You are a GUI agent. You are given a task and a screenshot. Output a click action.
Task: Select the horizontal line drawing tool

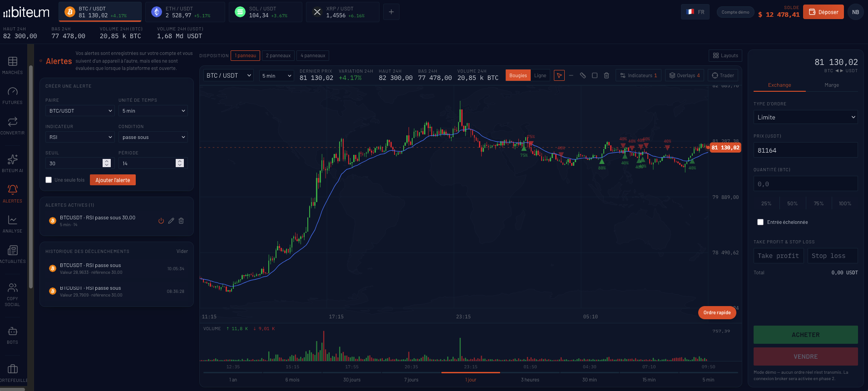[571, 75]
